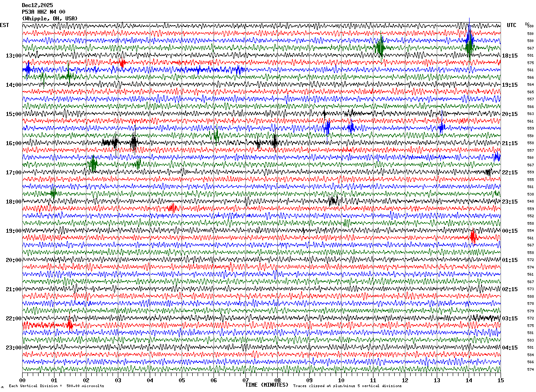Image resolution: width=536 pixels, height=392 pixels.
Task: Select DC offset value 554 beside 00:15
Action: 530,231
